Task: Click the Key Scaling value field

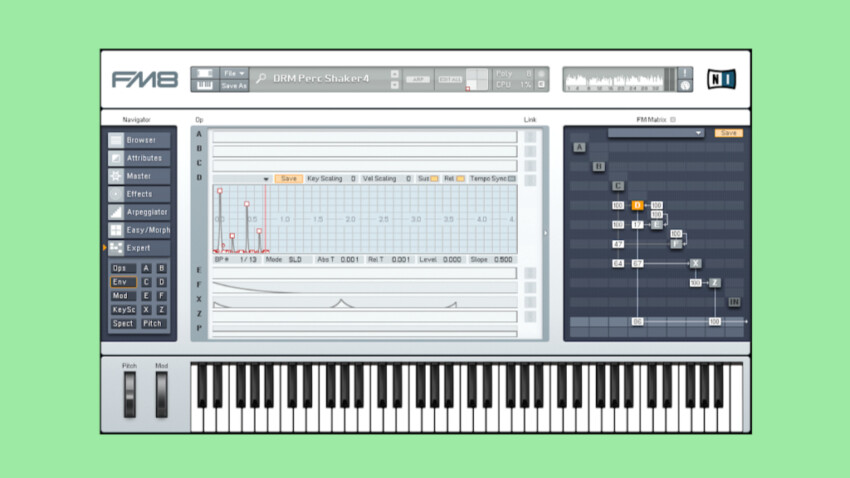Action: (353, 178)
